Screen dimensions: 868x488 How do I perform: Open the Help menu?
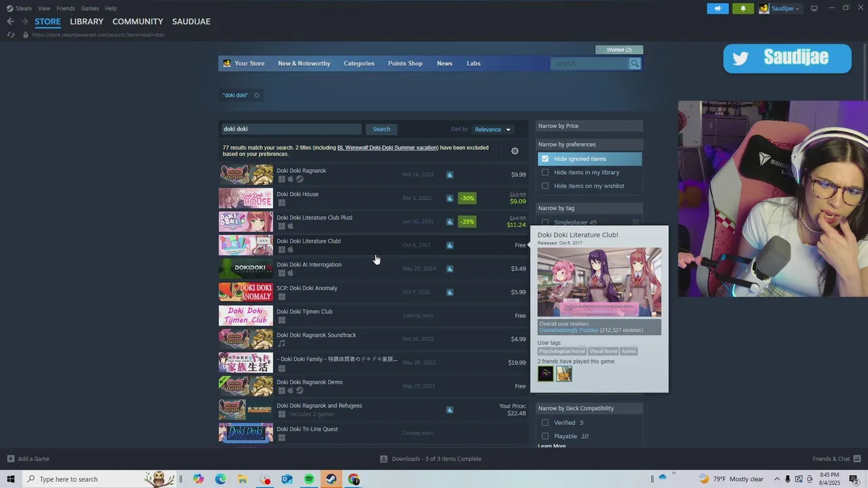111,8
